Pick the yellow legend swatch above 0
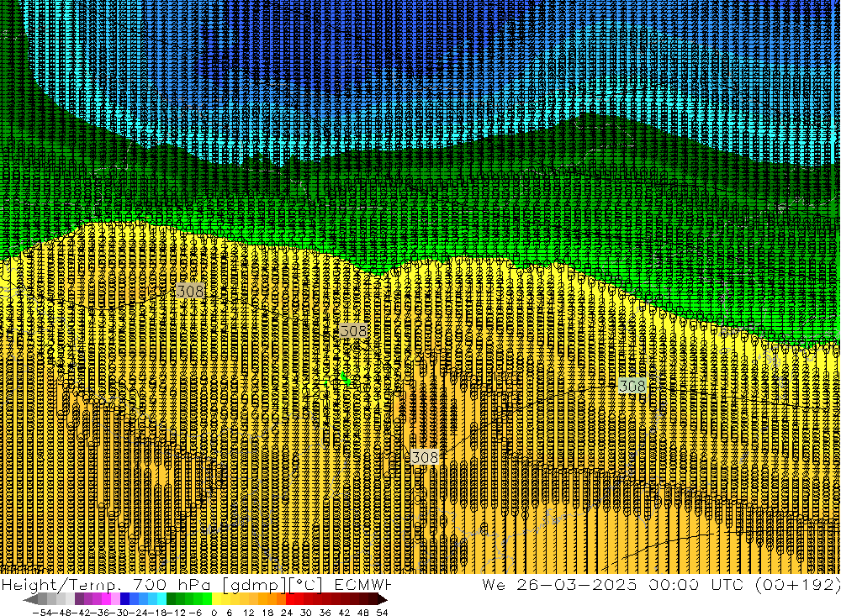 [217, 599]
